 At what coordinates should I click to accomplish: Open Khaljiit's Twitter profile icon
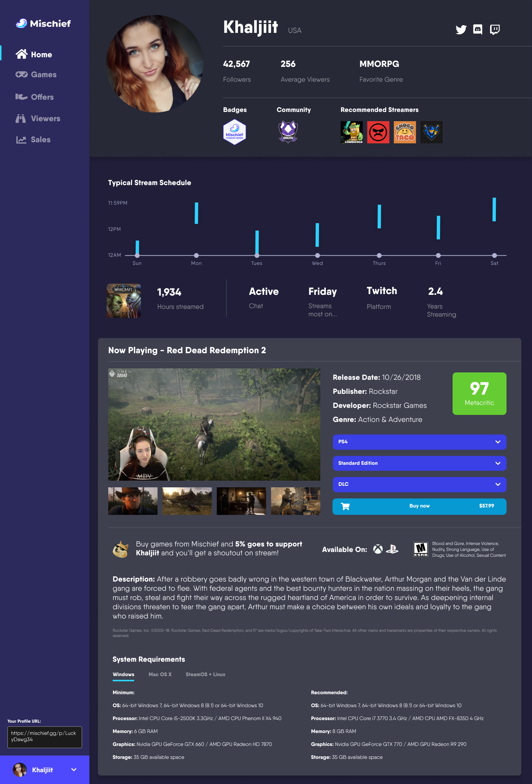click(x=461, y=30)
